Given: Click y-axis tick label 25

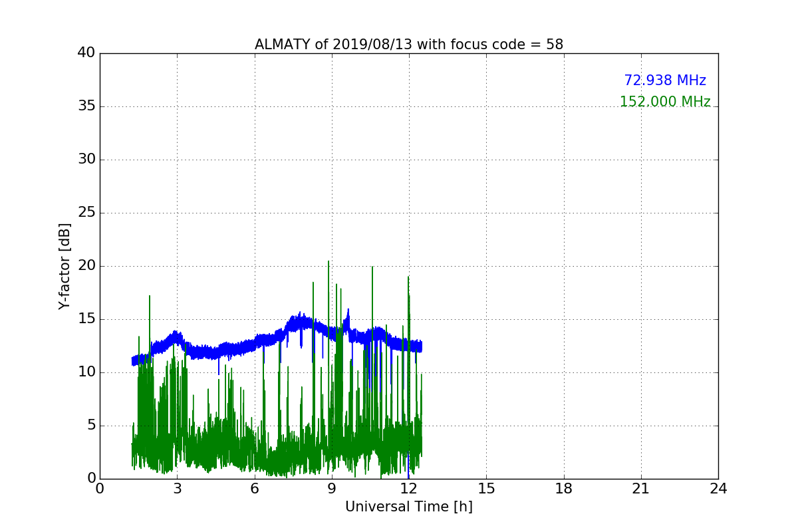Looking at the screenshot, I should pos(86,213).
